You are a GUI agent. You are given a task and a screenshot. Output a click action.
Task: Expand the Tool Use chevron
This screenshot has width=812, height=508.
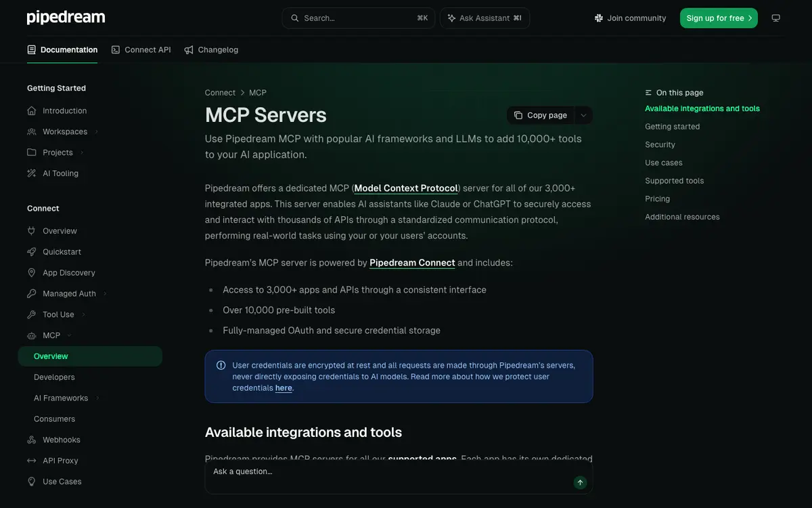[83, 314]
